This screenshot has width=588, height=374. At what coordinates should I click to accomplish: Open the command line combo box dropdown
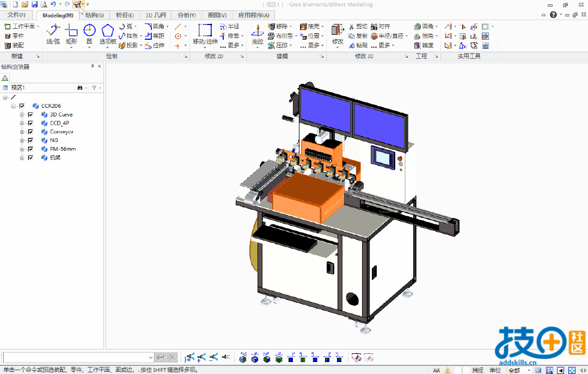coord(150,358)
